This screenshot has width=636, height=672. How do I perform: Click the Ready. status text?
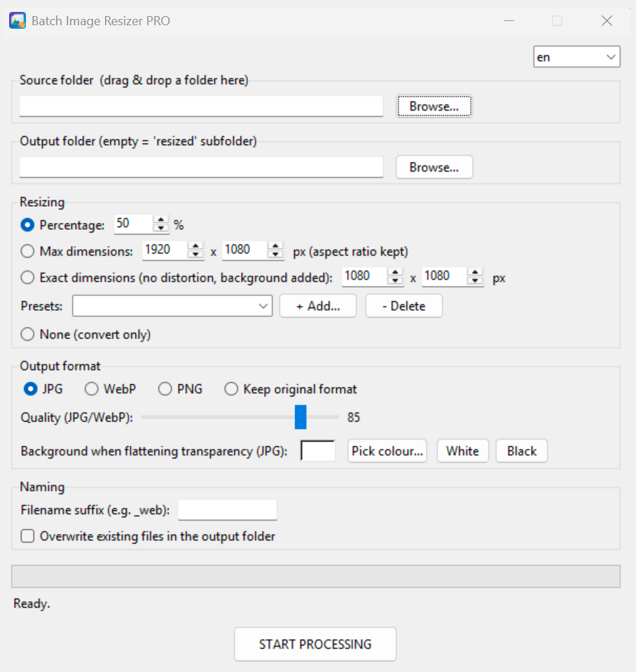(x=32, y=603)
